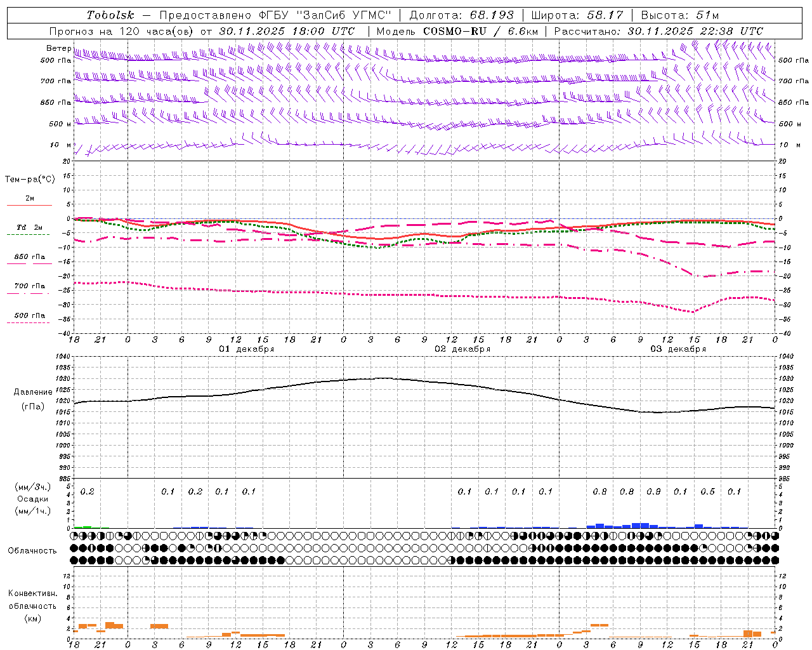Click the "0.9" precipitation amount value
Image resolution: width=812 pixels, height=650 pixels.
[x=653, y=491]
